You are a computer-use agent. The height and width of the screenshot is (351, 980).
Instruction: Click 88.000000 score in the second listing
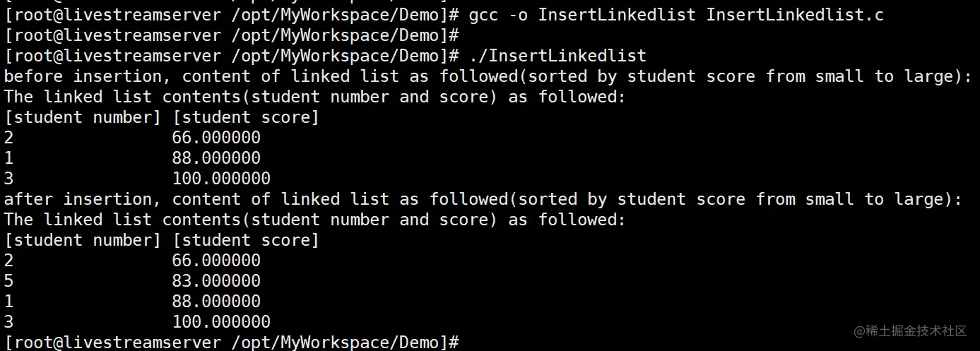pyautogui.click(x=216, y=302)
